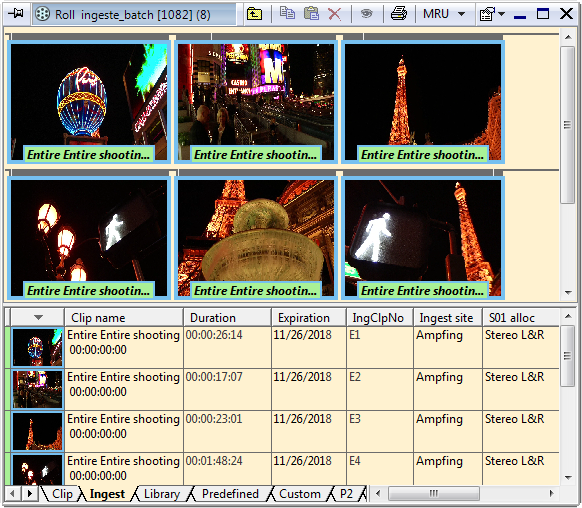582x508 pixels.
Task: Click the Copy icon in the toolbar
Action: tap(287, 14)
